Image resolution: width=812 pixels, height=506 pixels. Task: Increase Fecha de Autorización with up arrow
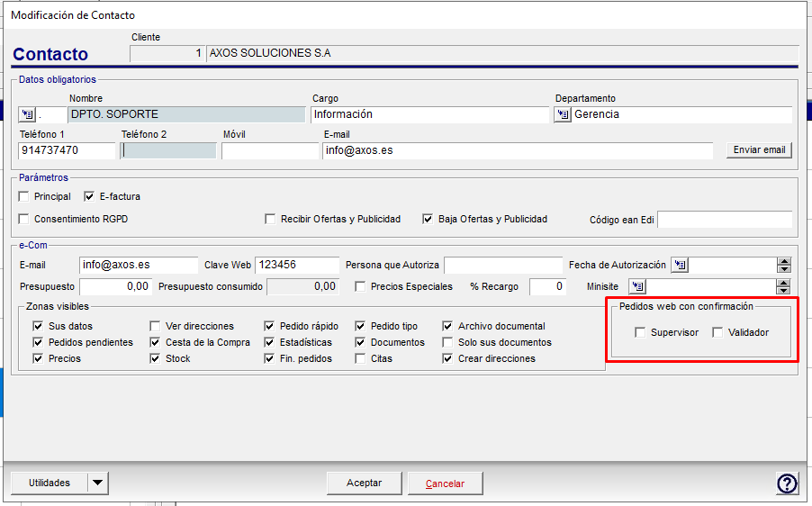784,261
